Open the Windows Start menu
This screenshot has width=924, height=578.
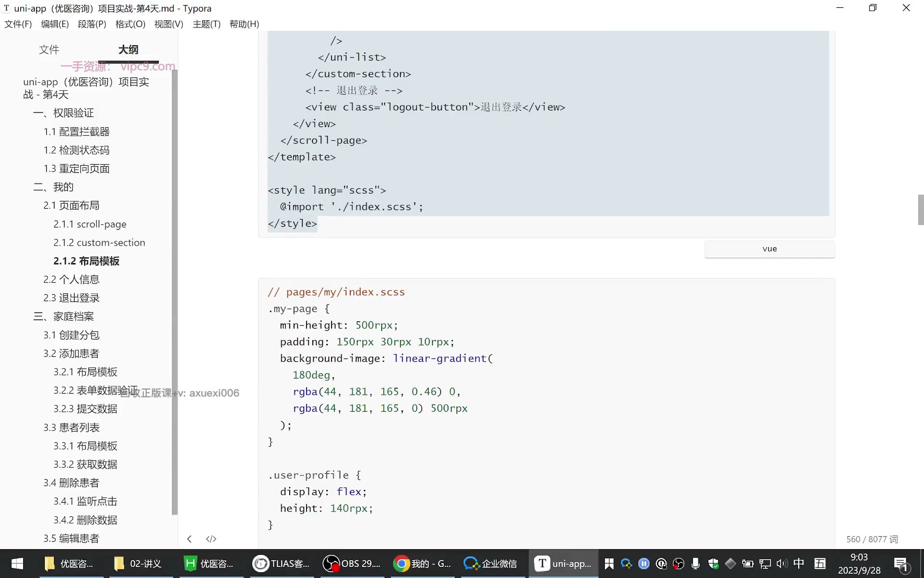[x=17, y=564]
